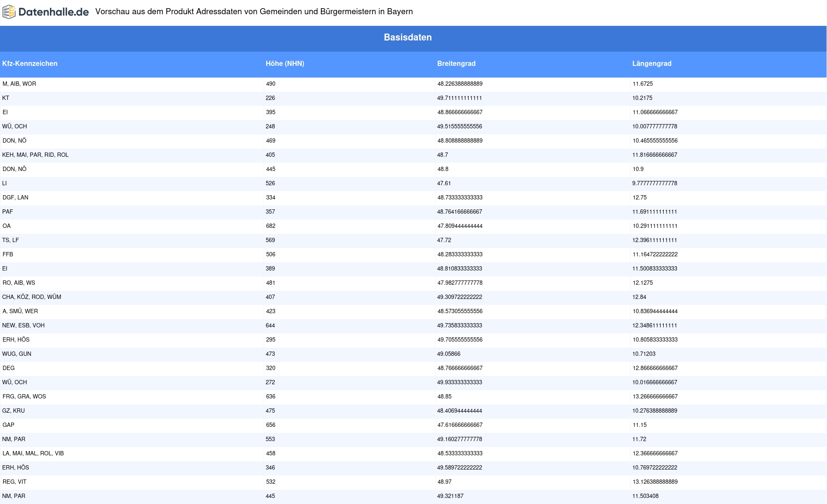Click the Basisdaten section header

[x=407, y=37]
